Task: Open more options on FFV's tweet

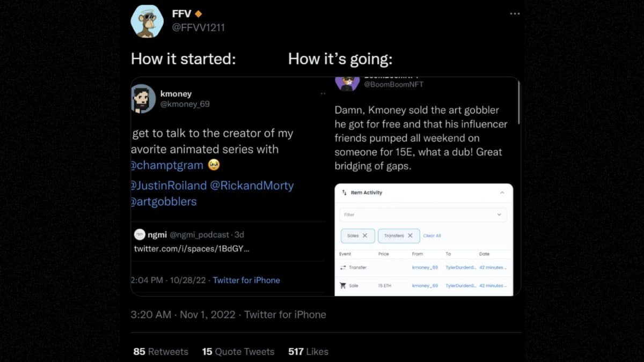Action: pos(515,13)
